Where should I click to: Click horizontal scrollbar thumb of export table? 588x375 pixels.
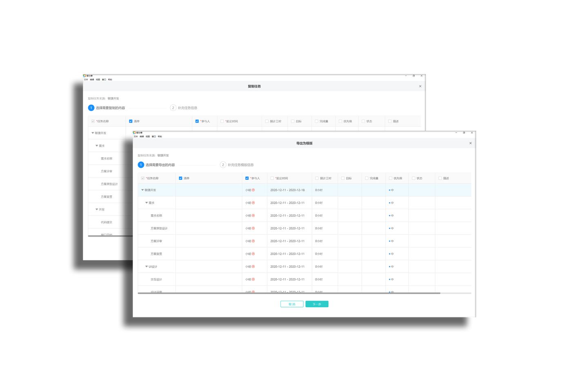click(289, 293)
